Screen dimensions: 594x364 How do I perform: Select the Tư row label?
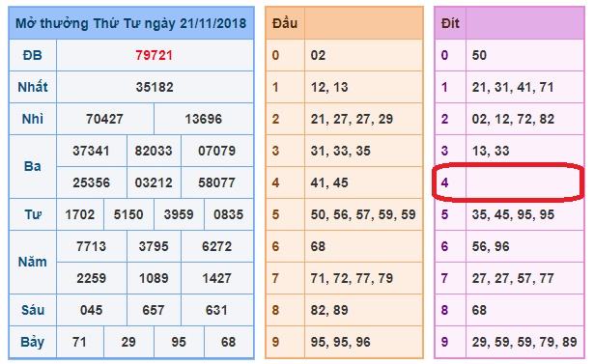(33, 214)
